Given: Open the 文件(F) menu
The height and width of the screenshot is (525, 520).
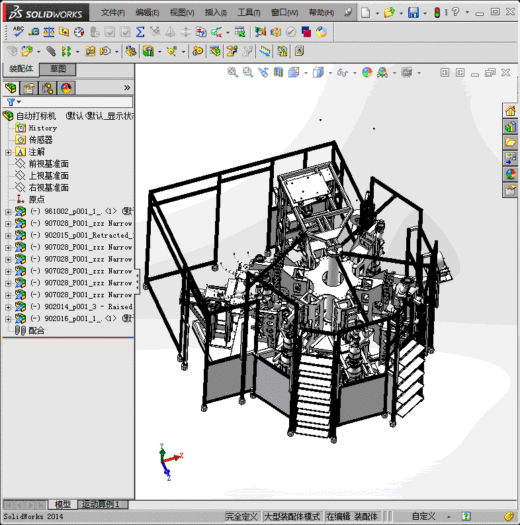Looking at the screenshot, I should pyautogui.click(x=113, y=13).
